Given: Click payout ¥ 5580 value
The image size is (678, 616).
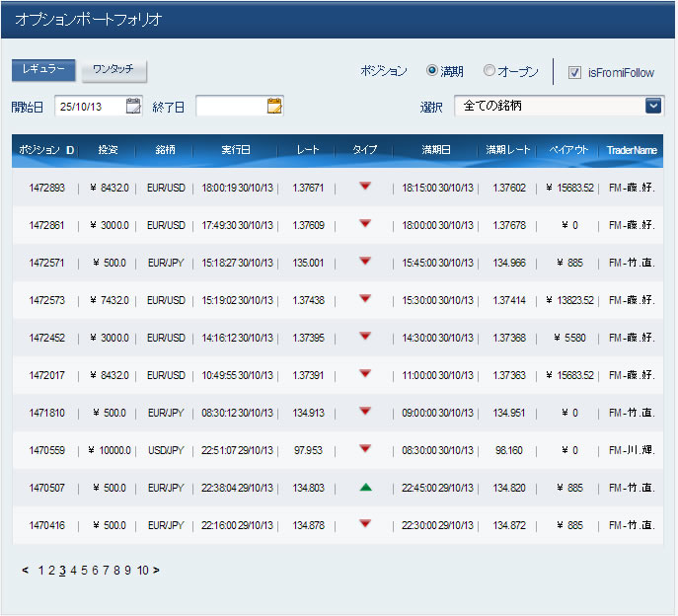Looking at the screenshot, I should click(x=569, y=338).
